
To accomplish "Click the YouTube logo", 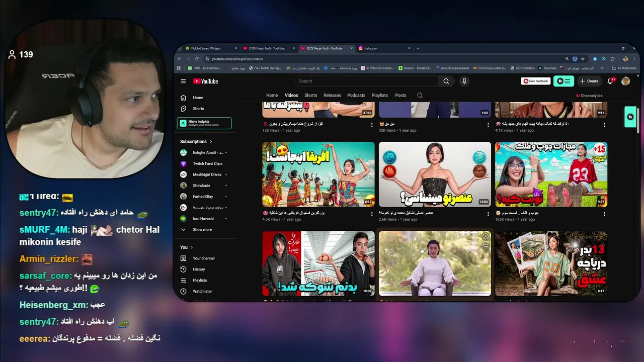I will point(205,81).
